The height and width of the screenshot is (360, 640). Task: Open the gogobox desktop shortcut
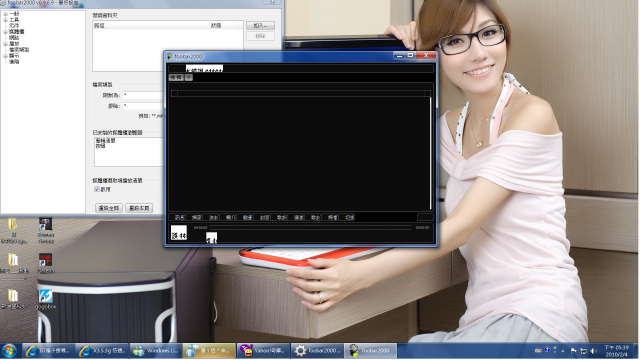[45, 298]
